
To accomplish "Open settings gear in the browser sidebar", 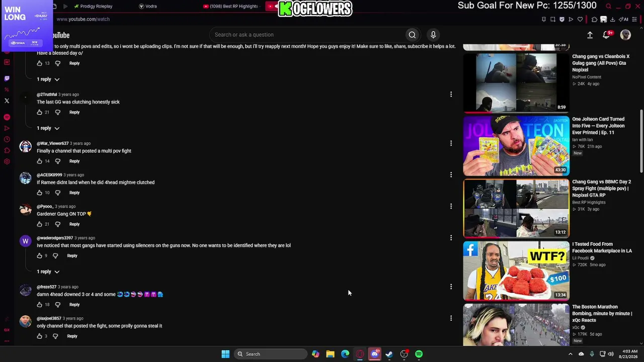I will pyautogui.click(x=7, y=161).
